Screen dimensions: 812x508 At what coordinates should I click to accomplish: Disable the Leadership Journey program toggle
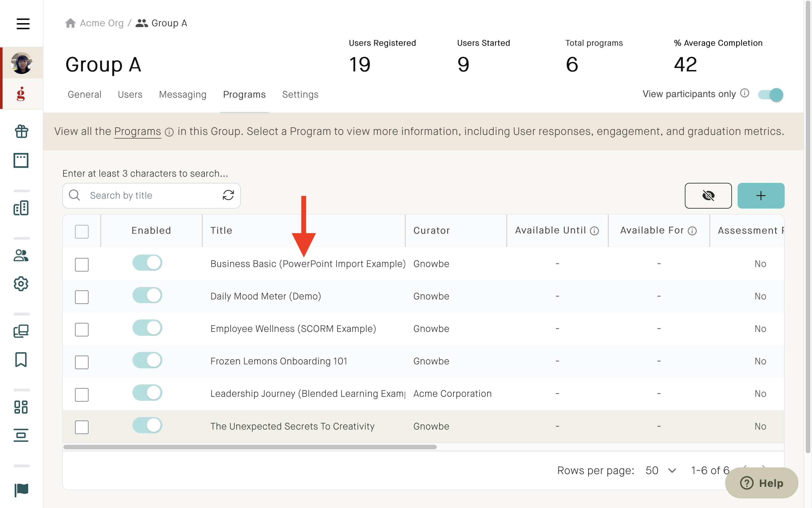click(x=147, y=392)
